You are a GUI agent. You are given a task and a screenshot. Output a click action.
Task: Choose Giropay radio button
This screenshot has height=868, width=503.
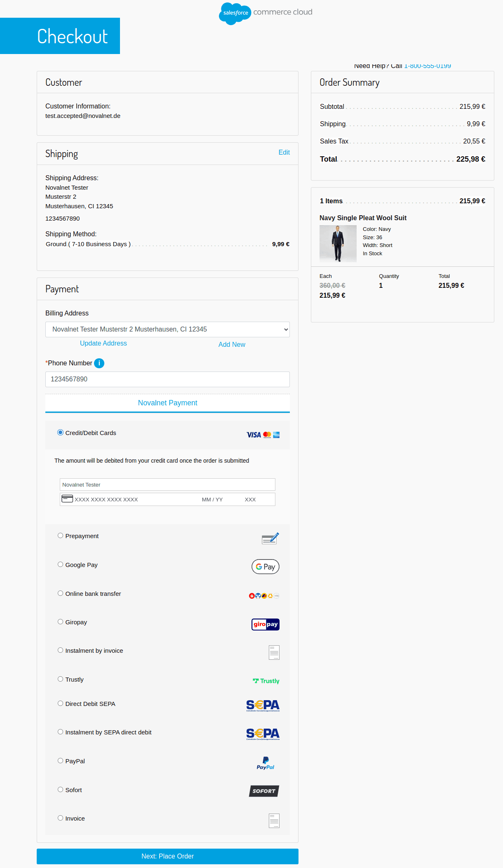(x=60, y=622)
